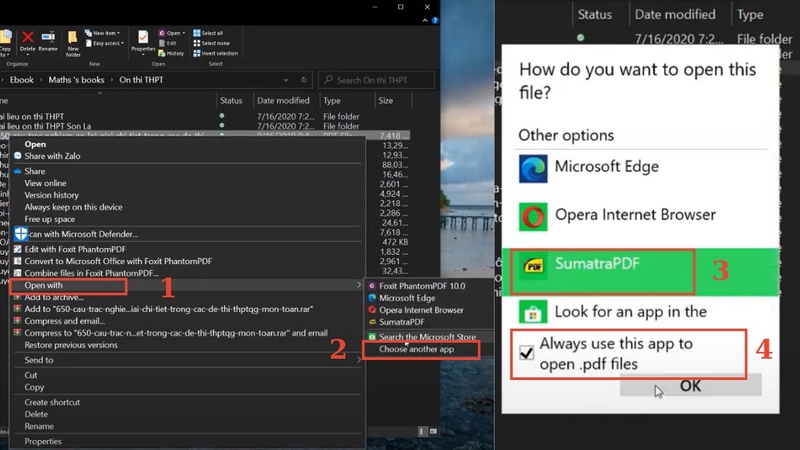Screen dimensions: 800x450
Task: Pick the Opera Internet Browser icon in dialog
Action: pos(533,217)
